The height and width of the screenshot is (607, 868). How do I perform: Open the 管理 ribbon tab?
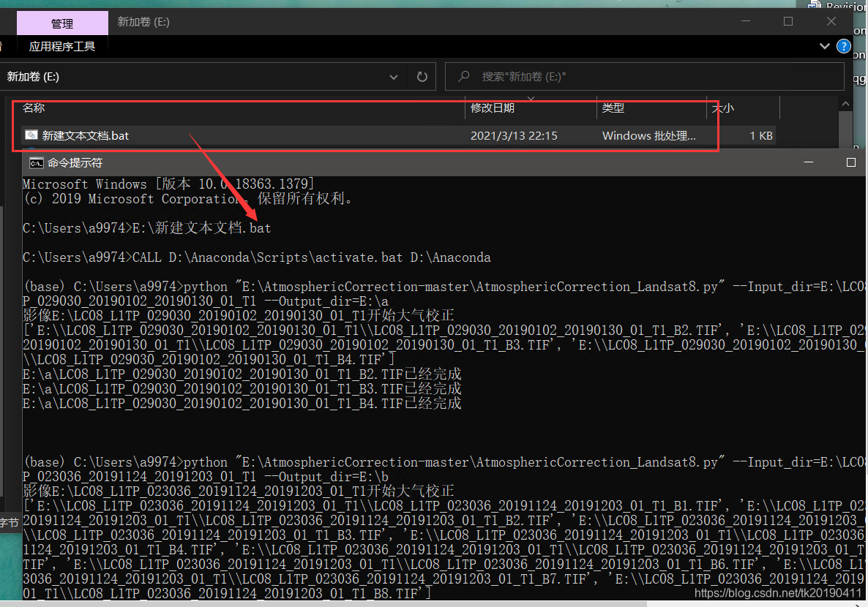pos(62,23)
